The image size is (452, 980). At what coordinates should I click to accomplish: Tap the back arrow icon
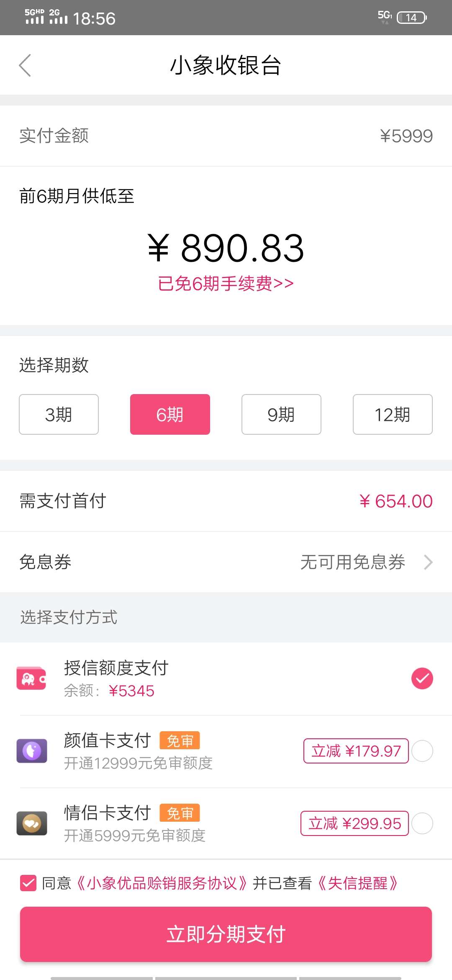click(25, 65)
